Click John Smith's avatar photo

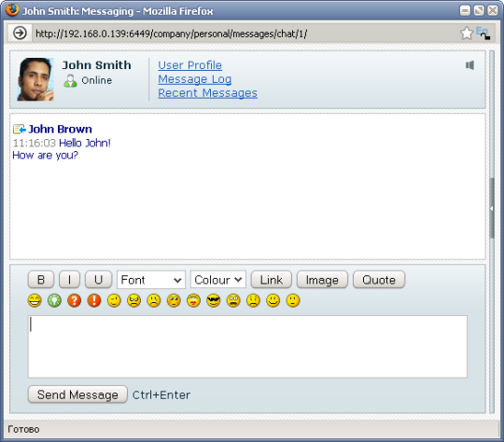click(35, 79)
